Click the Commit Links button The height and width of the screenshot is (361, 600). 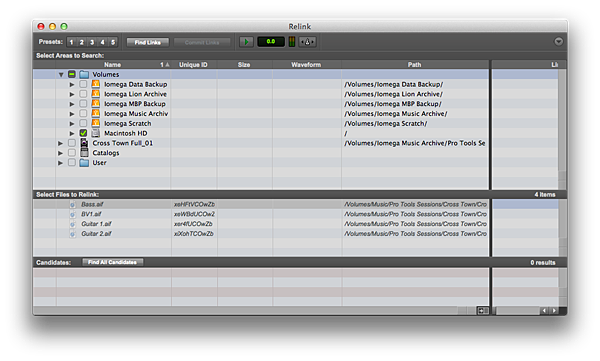202,42
